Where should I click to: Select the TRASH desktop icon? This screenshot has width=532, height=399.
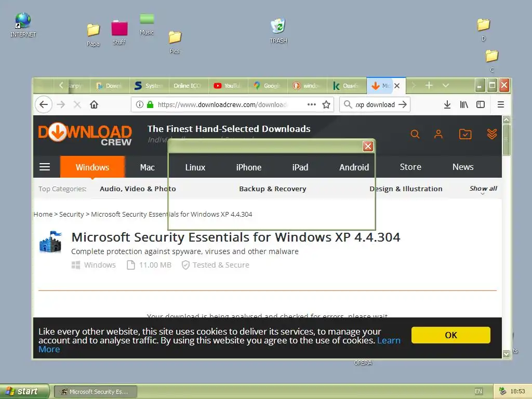point(278,31)
